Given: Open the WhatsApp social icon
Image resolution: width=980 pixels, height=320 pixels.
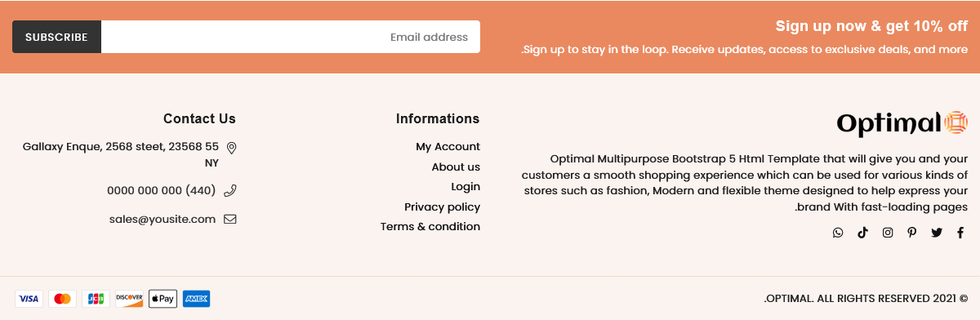Looking at the screenshot, I should pyautogui.click(x=838, y=233).
